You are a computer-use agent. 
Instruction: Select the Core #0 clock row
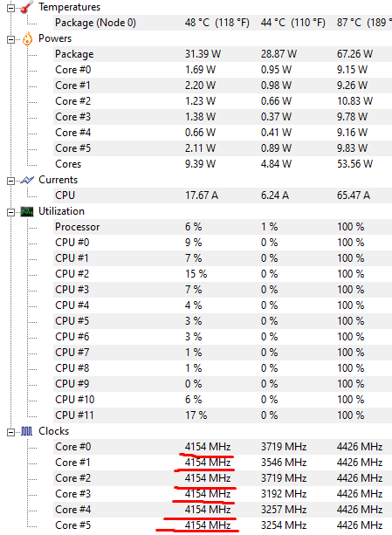pyautogui.click(x=223, y=447)
